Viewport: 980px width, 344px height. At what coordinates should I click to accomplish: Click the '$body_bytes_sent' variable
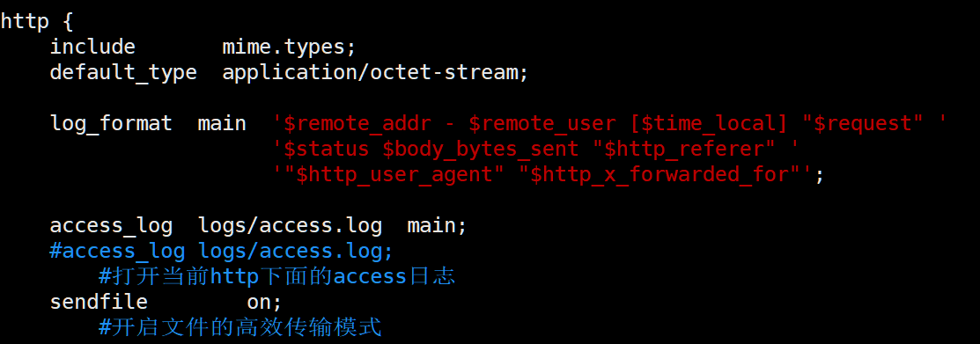pyautogui.click(x=480, y=150)
